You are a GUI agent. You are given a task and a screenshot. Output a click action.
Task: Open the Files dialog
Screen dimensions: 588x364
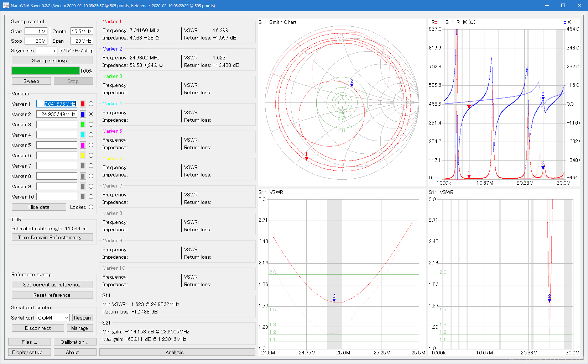click(x=29, y=342)
